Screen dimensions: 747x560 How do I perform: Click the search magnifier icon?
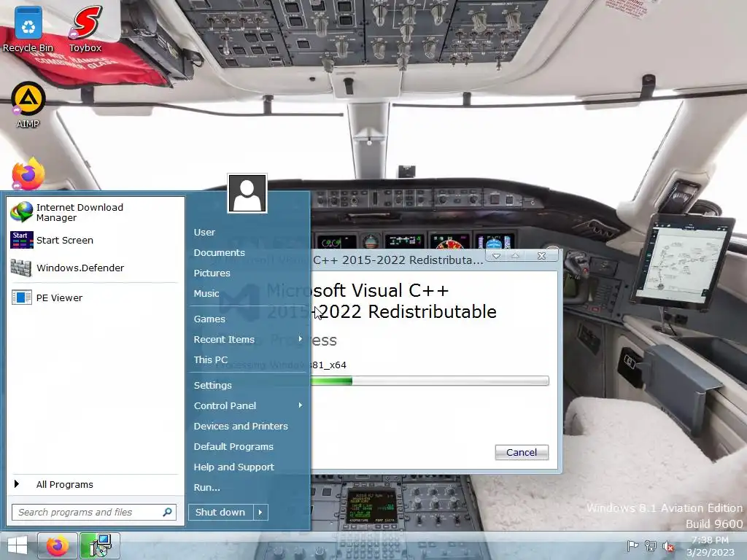pos(167,512)
